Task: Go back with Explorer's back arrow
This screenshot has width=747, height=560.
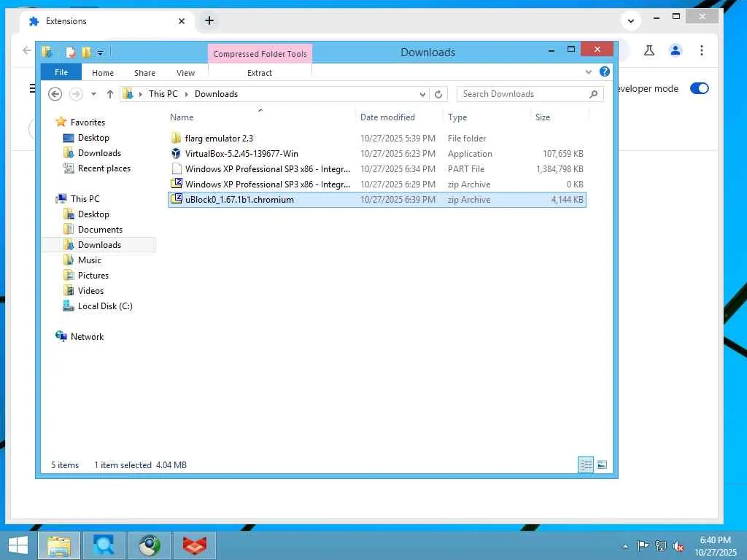Action: pyautogui.click(x=55, y=94)
